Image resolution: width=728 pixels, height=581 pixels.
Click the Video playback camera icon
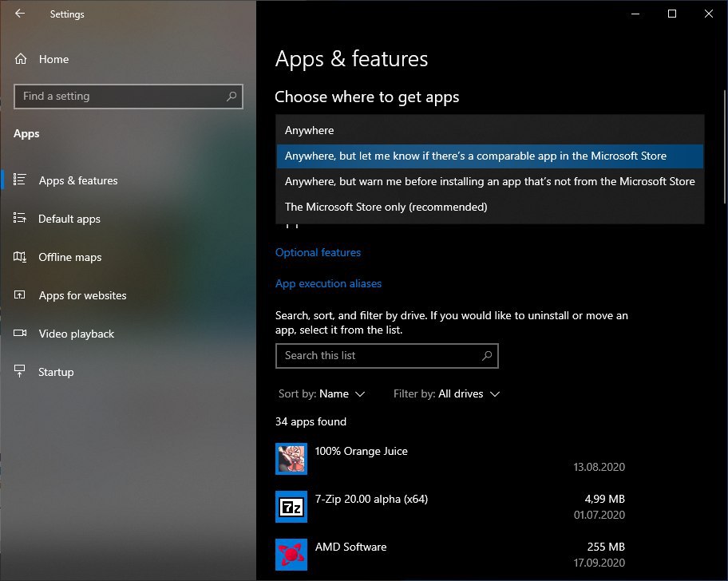tap(20, 333)
